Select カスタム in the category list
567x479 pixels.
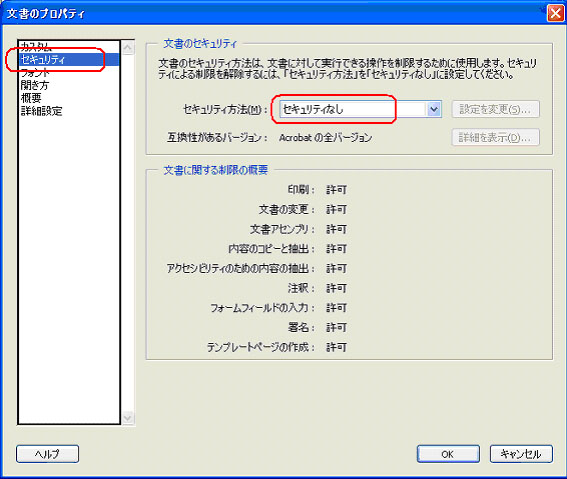(36, 46)
